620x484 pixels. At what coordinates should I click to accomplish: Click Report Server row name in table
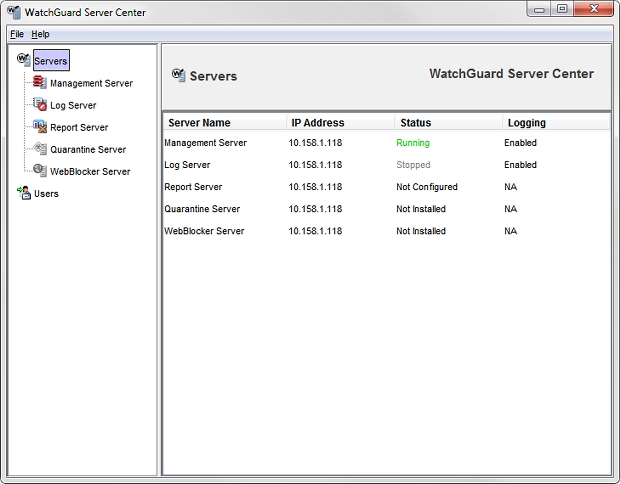click(193, 187)
